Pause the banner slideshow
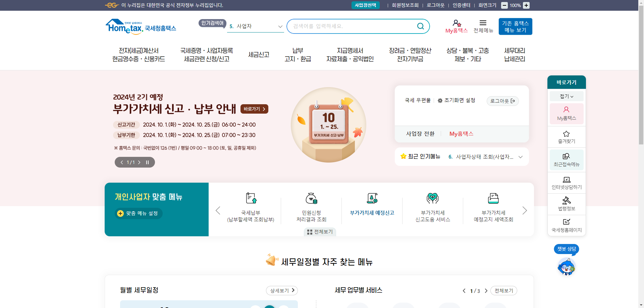This screenshot has width=644, height=308. coord(147,162)
